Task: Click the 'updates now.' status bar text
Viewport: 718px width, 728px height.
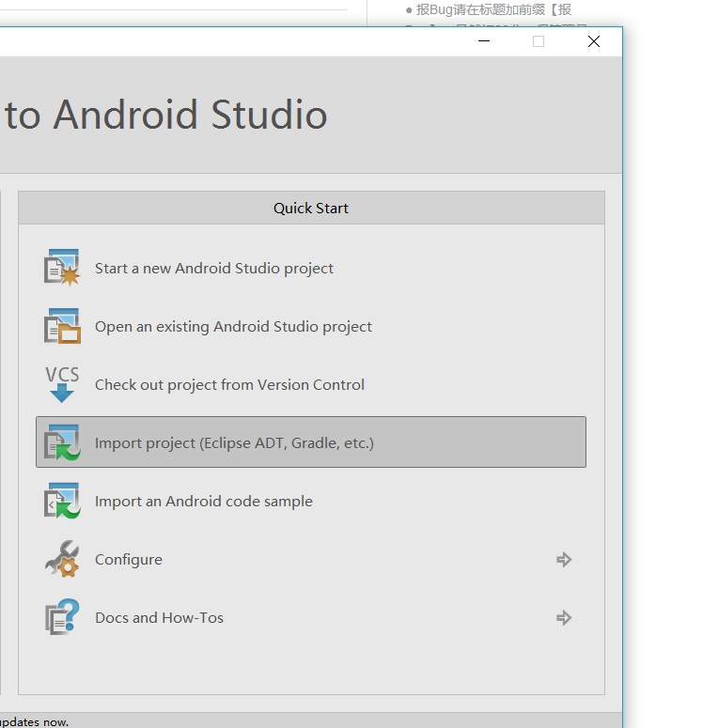Action: [35, 722]
